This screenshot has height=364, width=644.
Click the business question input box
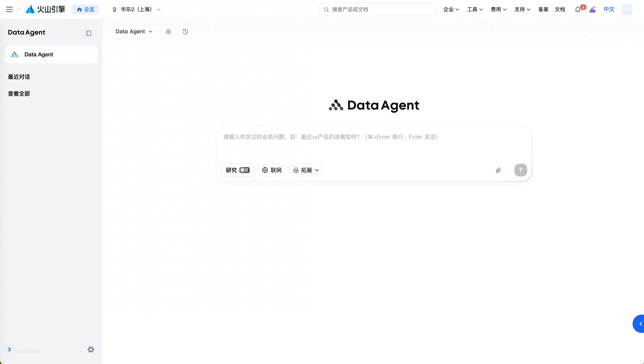click(x=374, y=145)
